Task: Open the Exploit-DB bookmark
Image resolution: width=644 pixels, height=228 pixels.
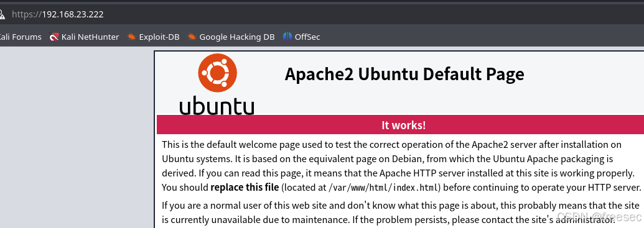Action: [x=153, y=37]
